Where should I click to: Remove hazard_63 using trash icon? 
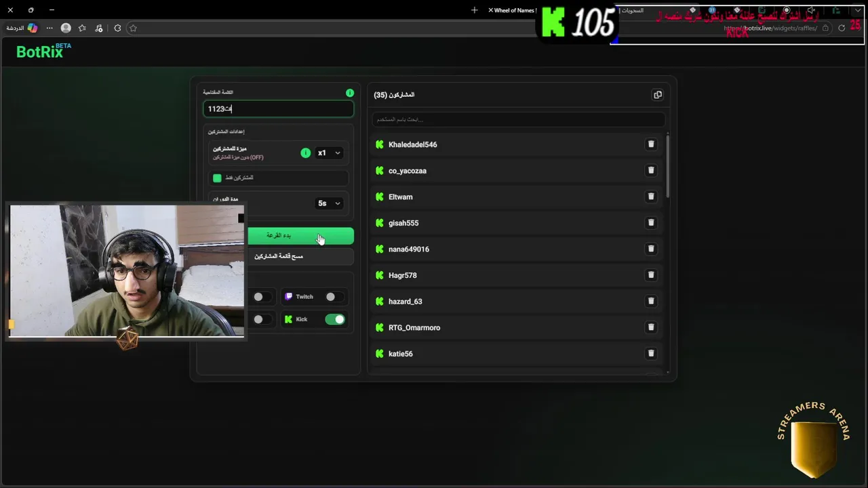point(651,301)
